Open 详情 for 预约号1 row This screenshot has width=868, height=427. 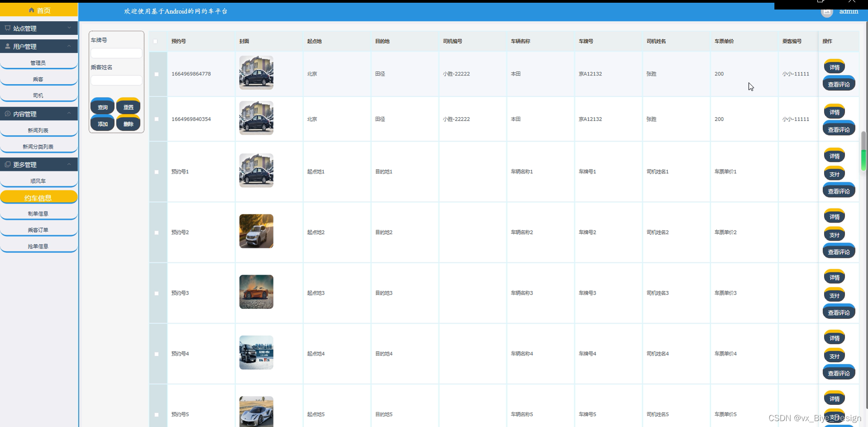835,156
